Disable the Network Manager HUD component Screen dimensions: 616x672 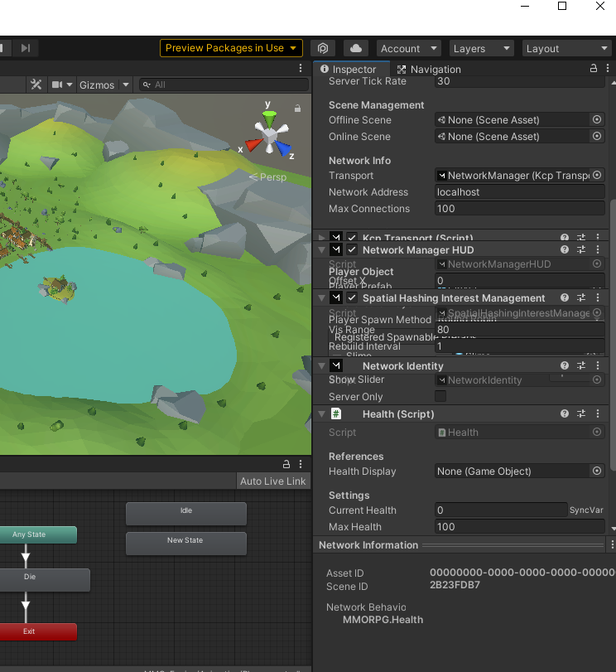(x=352, y=250)
